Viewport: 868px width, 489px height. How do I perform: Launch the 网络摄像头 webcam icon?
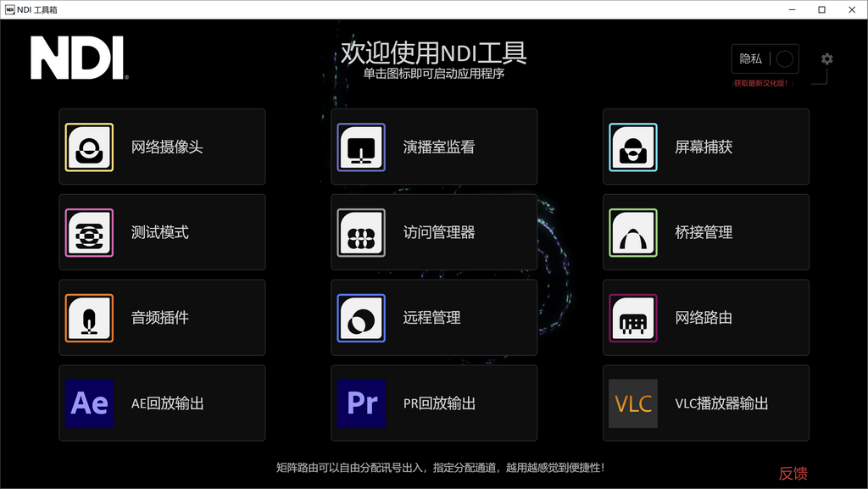[x=89, y=147]
